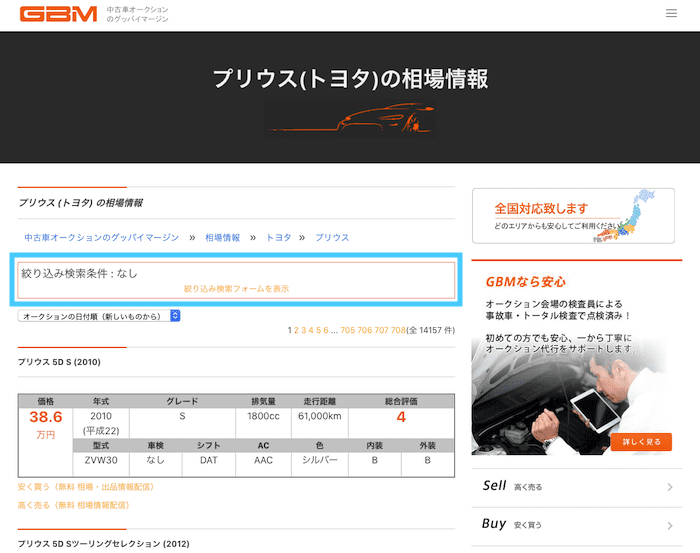
Task: Jump to results page 706
Action: point(365,330)
